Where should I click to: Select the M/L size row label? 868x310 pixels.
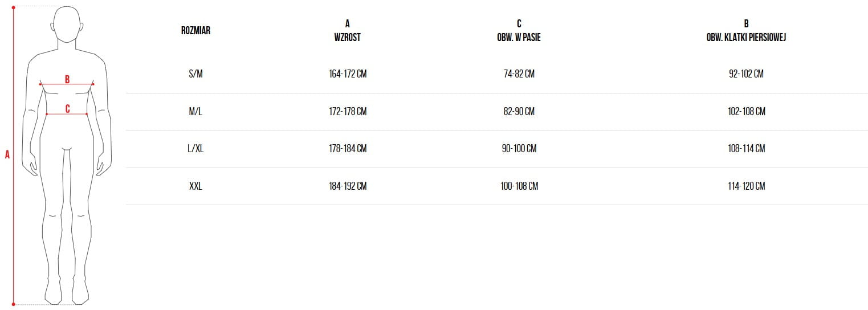pyautogui.click(x=195, y=112)
